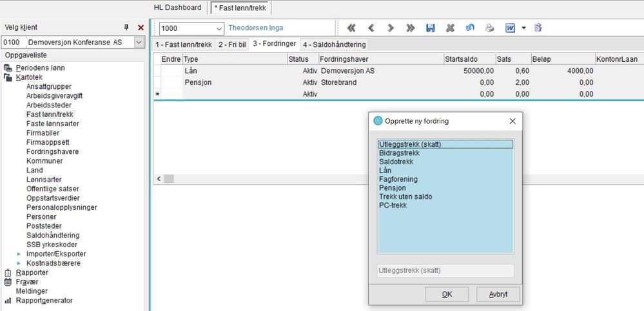Switch to the HL Dashboard tab
This screenshot has height=311, width=644.
pos(177,7)
